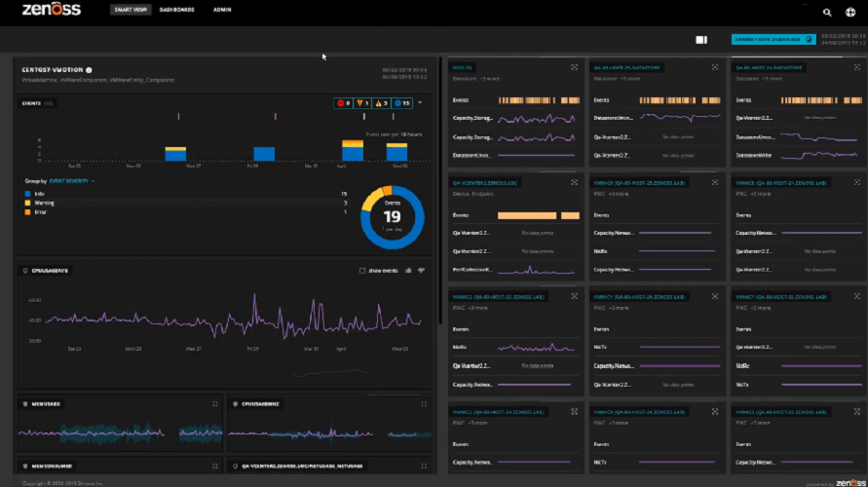Expand the MEMUSAGE graph to fullscreen
Screen dimensions: 868x487
[215, 403]
